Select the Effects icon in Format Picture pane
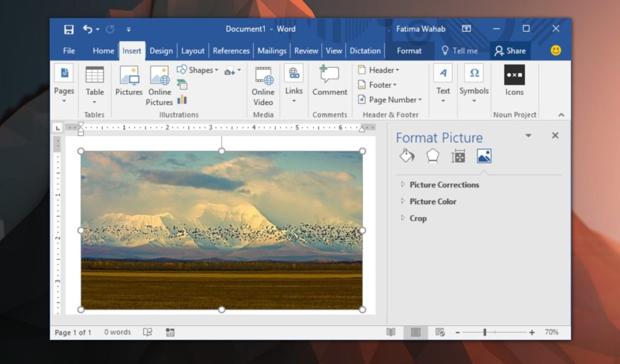 point(432,155)
